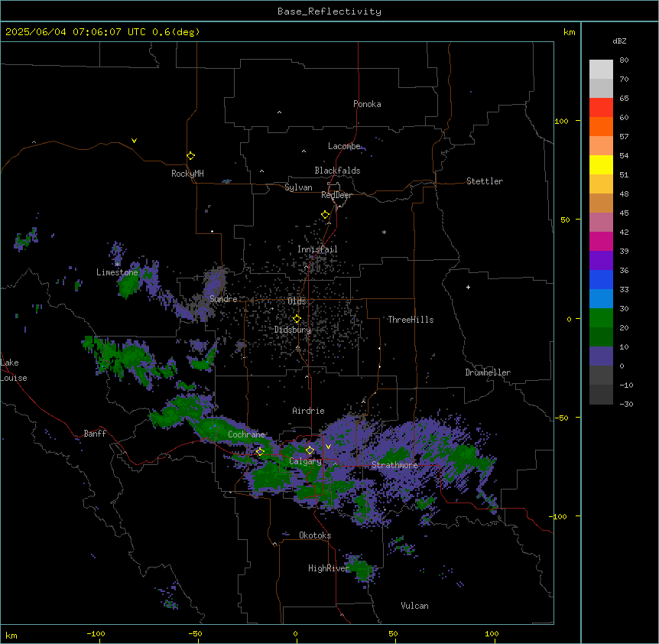Click the slate purple 0-10 dBZ legend swatch
Screen dimensions: 659x644
click(601, 356)
